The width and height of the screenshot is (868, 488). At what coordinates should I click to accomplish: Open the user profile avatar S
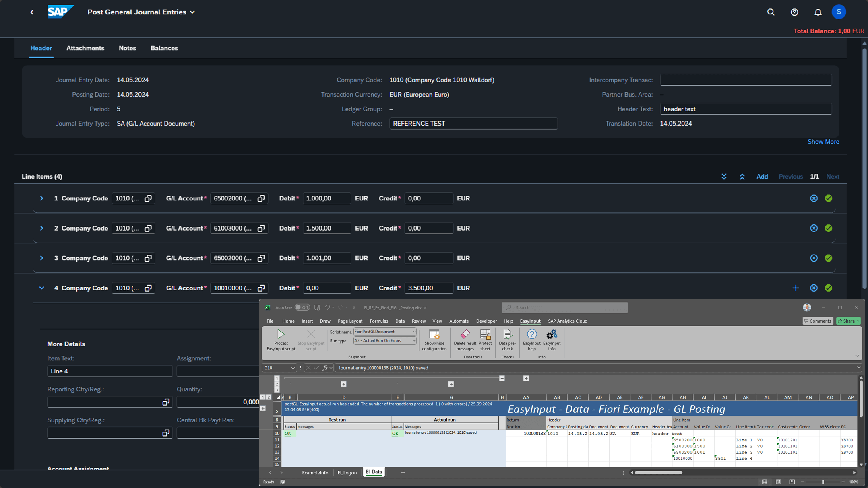click(x=839, y=12)
